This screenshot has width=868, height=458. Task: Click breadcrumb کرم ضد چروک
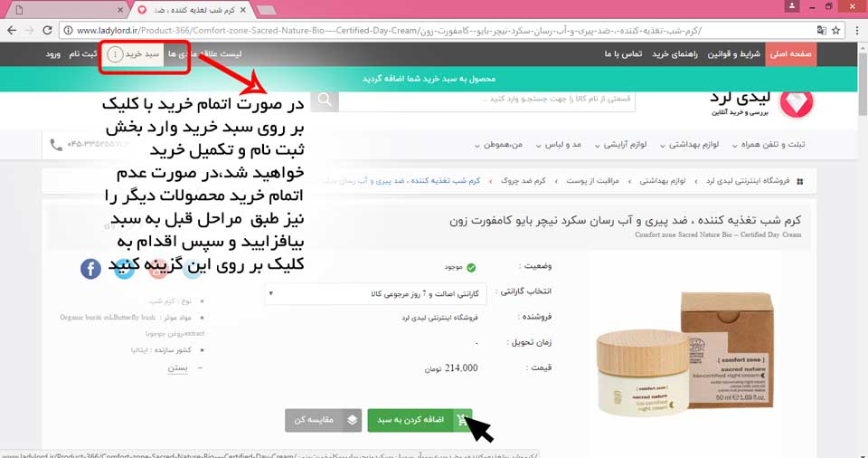click(x=524, y=181)
